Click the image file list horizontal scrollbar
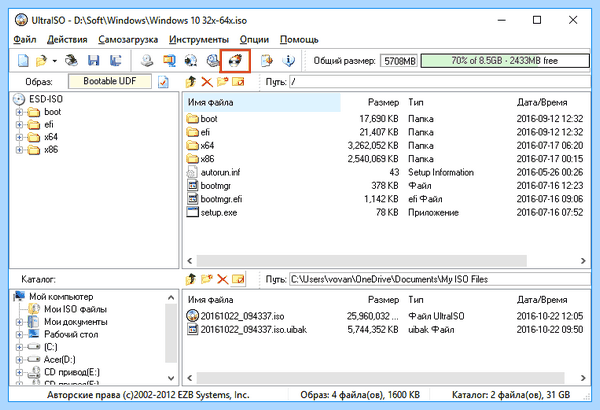The width and height of the screenshot is (600, 410). tap(362, 261)
